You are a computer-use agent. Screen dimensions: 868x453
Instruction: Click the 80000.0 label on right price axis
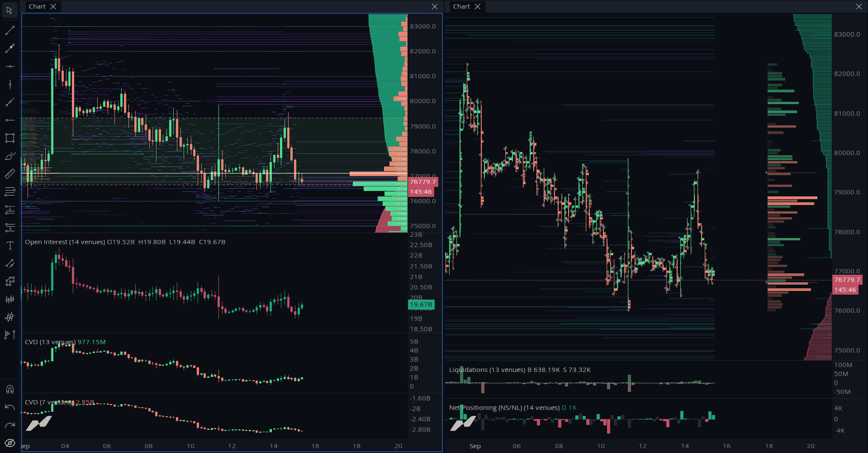pyautogui.click(x=847, y=153)
